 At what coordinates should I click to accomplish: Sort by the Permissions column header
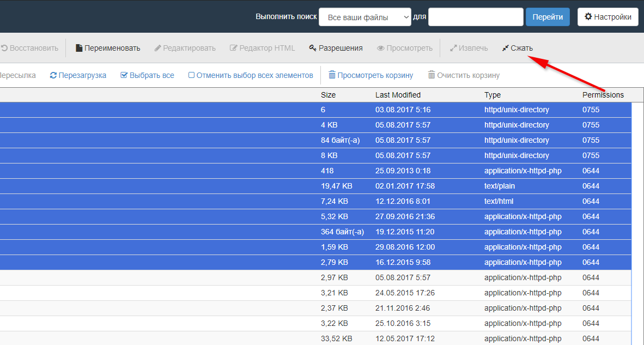(603, 95)
